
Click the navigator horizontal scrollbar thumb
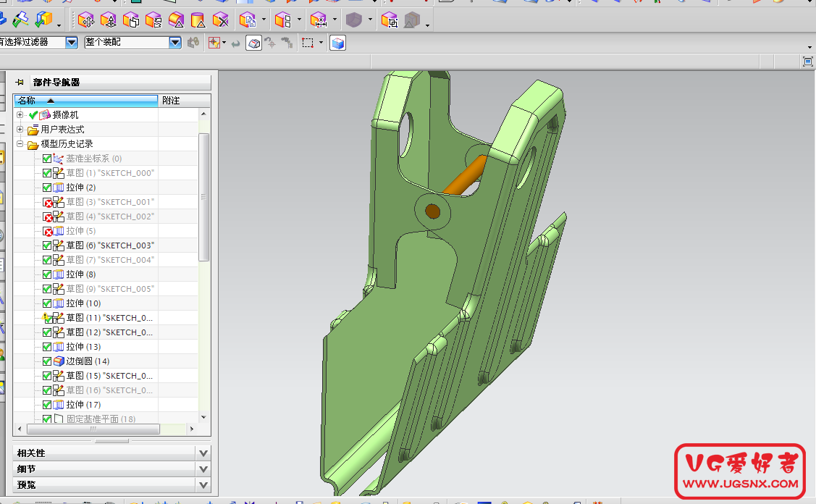pyautogui.click(x=93, y=429)
